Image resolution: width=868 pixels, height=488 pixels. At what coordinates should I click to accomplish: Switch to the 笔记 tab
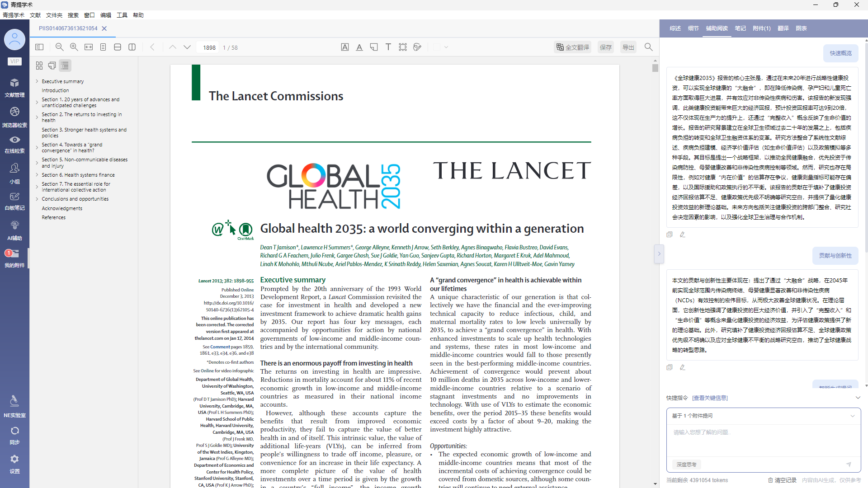pyautogui.click(x=740, y=28)
